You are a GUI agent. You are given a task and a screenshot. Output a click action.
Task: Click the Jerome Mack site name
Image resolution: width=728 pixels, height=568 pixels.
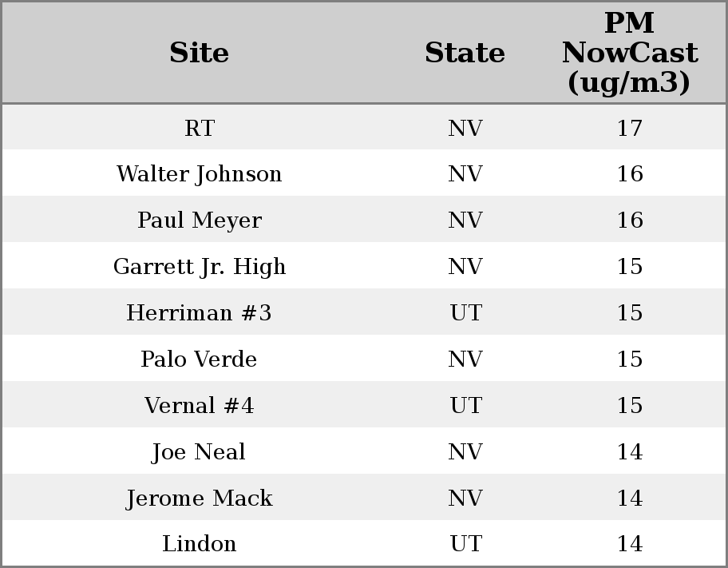coord(200,498)
